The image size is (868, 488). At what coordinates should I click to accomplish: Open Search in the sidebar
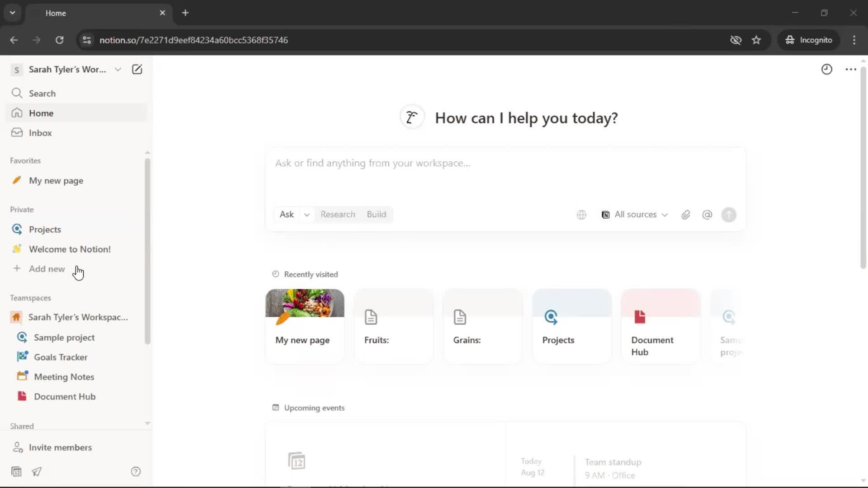pos(76,93)
